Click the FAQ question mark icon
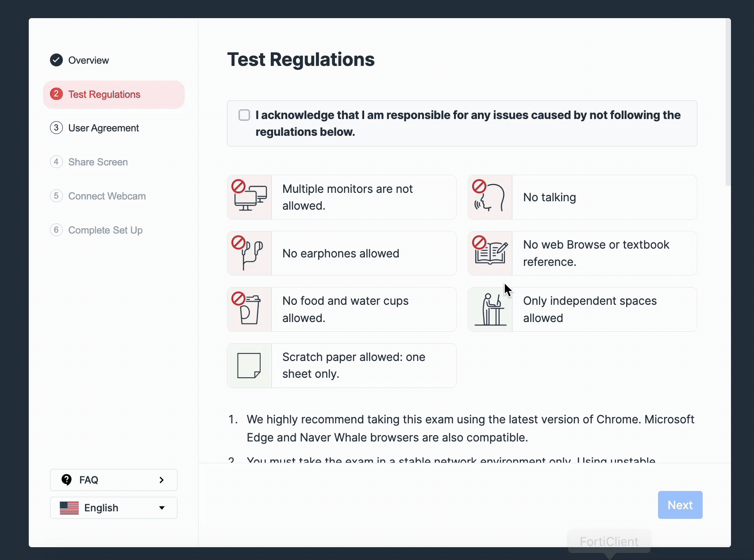Screen dimensions: 754x560 (67, 479)
